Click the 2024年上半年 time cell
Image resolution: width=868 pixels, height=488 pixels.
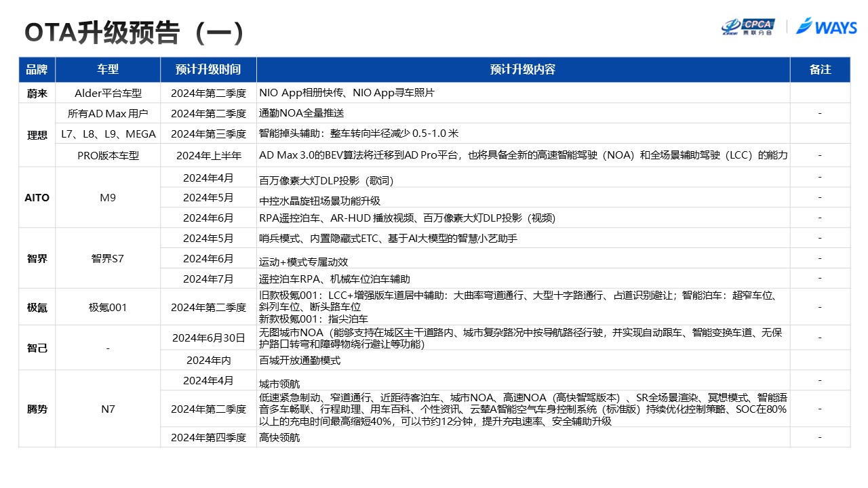click(x=208, y=155)
